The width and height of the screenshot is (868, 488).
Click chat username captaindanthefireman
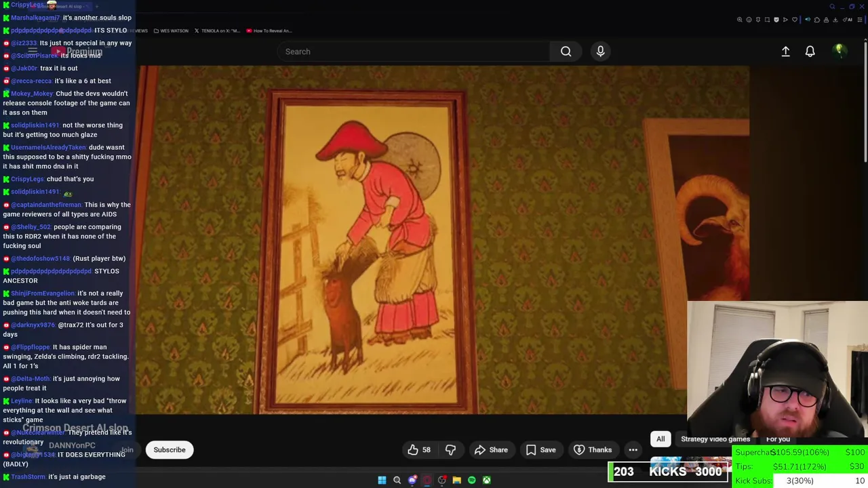[x=46, y=205]
